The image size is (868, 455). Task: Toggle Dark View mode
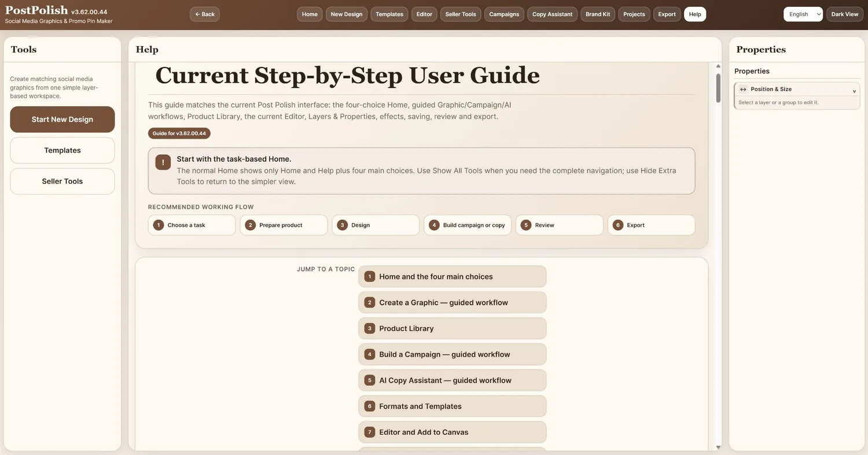pos(845,14)
